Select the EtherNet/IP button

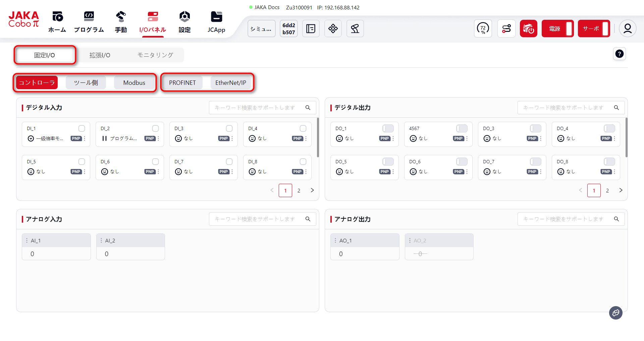tap(230, 83)
